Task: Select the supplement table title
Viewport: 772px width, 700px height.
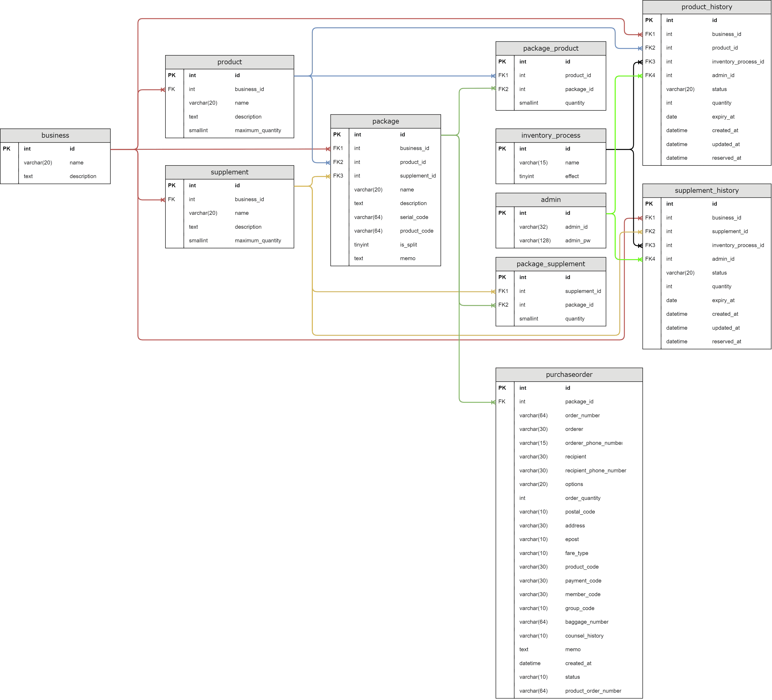Action: point(229,172)
